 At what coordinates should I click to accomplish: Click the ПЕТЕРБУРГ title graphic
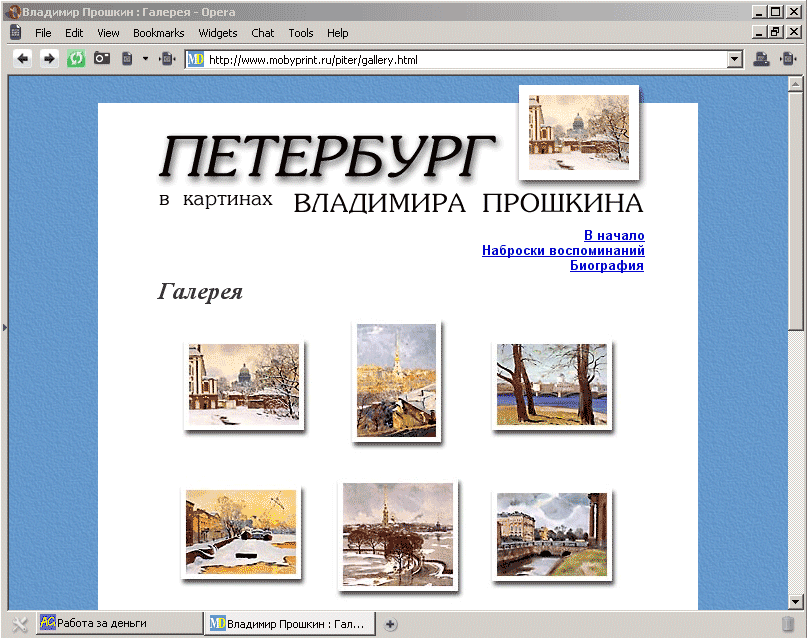tap(328, 157)
